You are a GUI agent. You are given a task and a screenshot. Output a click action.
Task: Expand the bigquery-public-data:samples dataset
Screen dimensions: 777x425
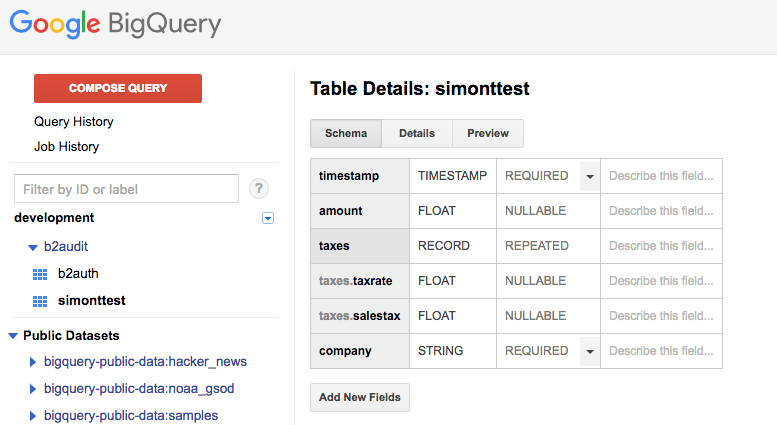click(33, 416)
